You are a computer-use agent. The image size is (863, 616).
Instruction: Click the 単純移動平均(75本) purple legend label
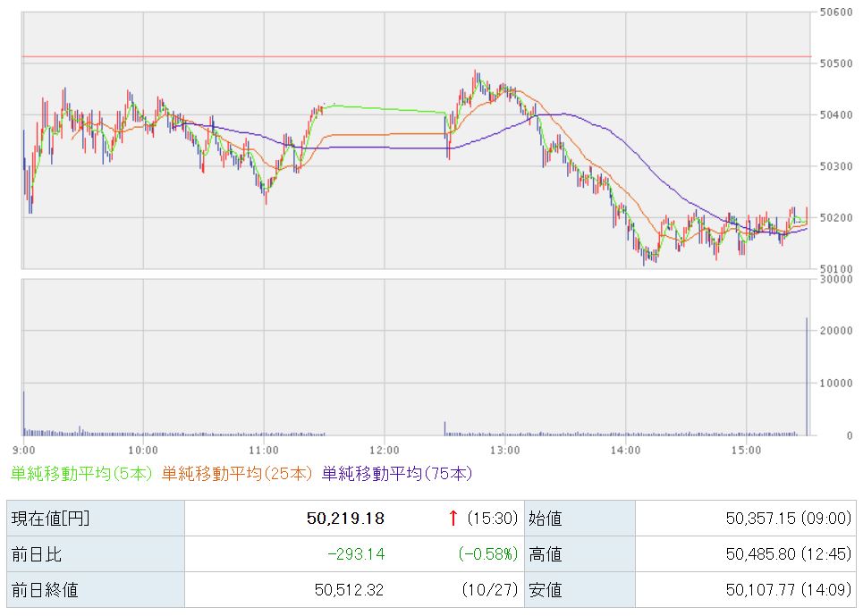[x=396, y=473]
